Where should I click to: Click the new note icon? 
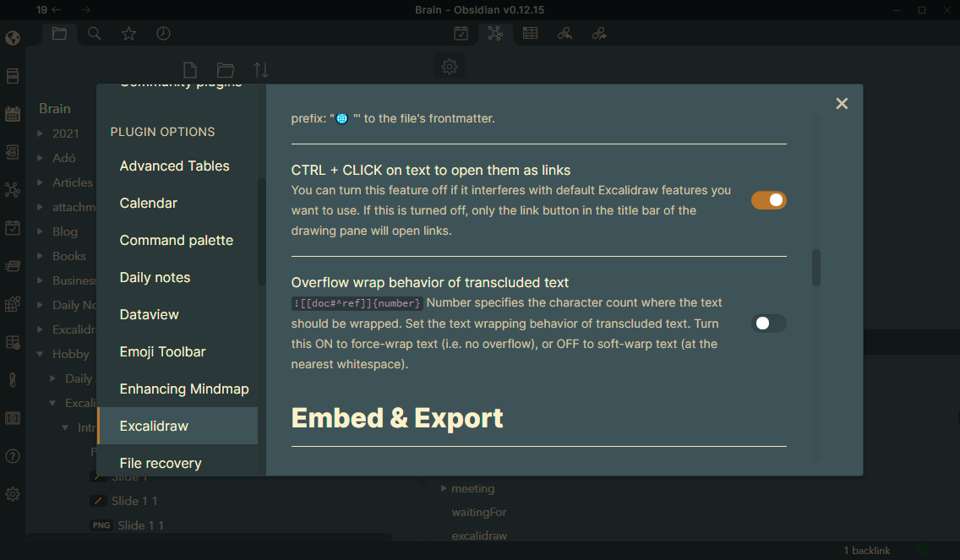coord(190,70)
